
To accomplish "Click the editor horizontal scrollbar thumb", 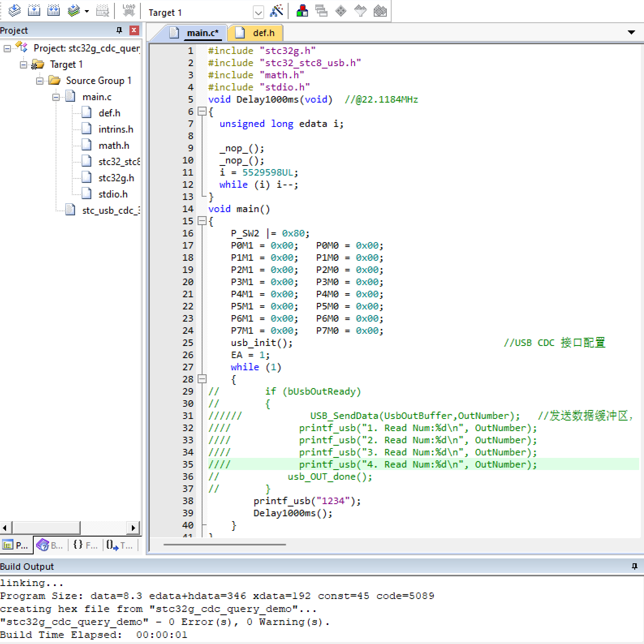I will pyautogui.click(x=225, y=545).
